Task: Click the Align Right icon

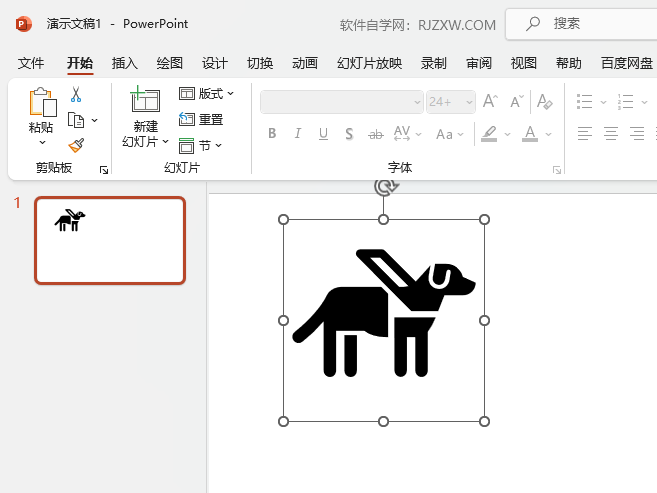Action: pyautogui.click(x=637, y=134)
